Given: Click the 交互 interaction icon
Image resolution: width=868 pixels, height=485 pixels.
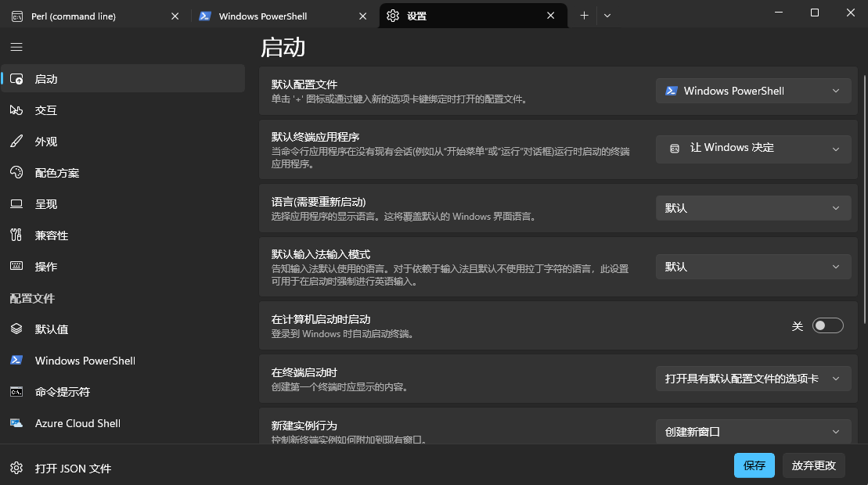Looking at the screenshot, I should (x=16, y=110).
